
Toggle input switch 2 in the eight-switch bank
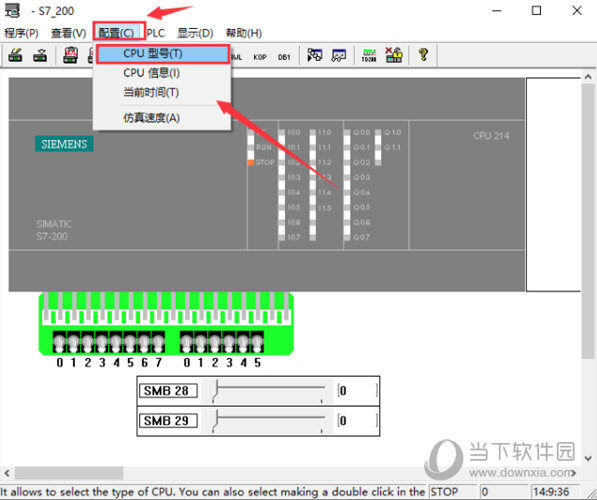(x=88, y=342)
